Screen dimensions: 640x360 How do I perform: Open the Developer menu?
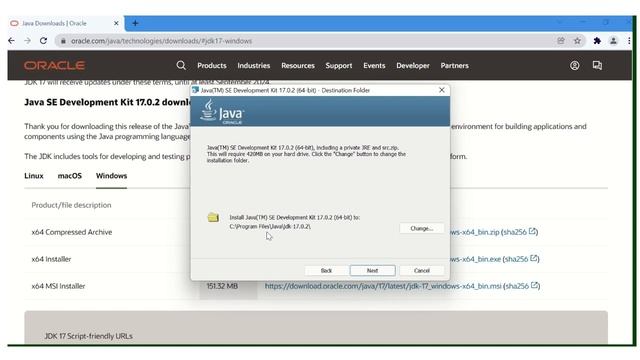(x=413, y=65)
